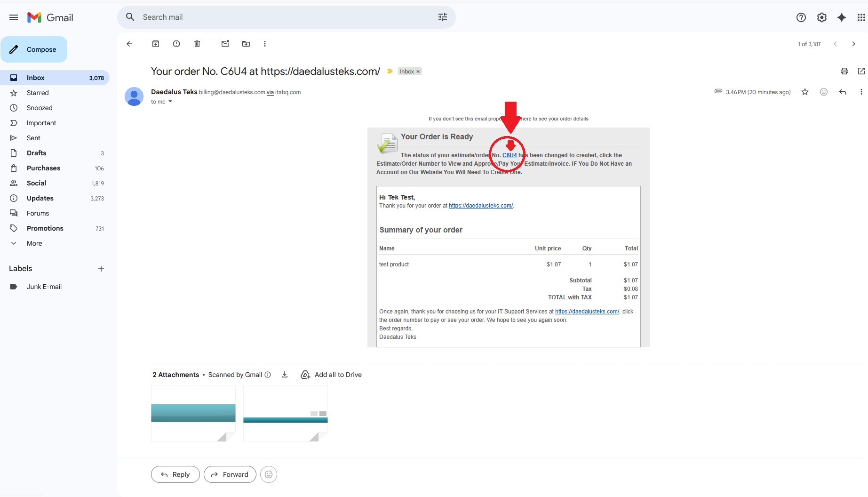Add emoji reaction beside Forward button
This screenshot has width=868, height=497.
click(269, 474)
